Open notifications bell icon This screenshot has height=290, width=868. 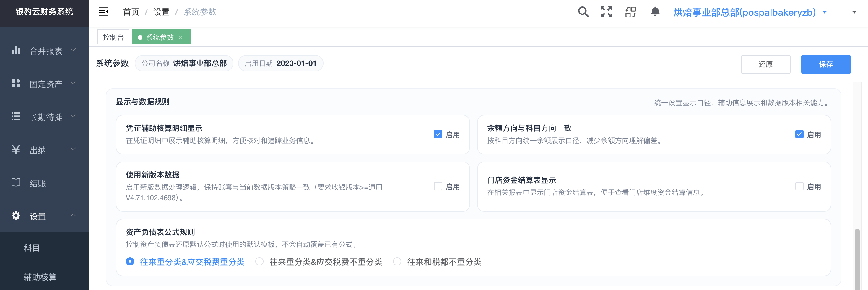click(x=655, y=12)
